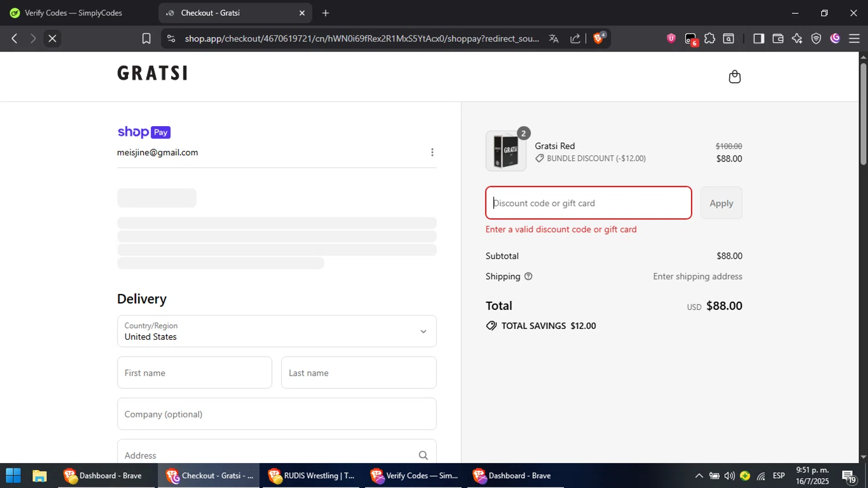Screen dimensions: 868x488
Task: Open Leo AI sparkle icon
Action: [x=797, y=38]
